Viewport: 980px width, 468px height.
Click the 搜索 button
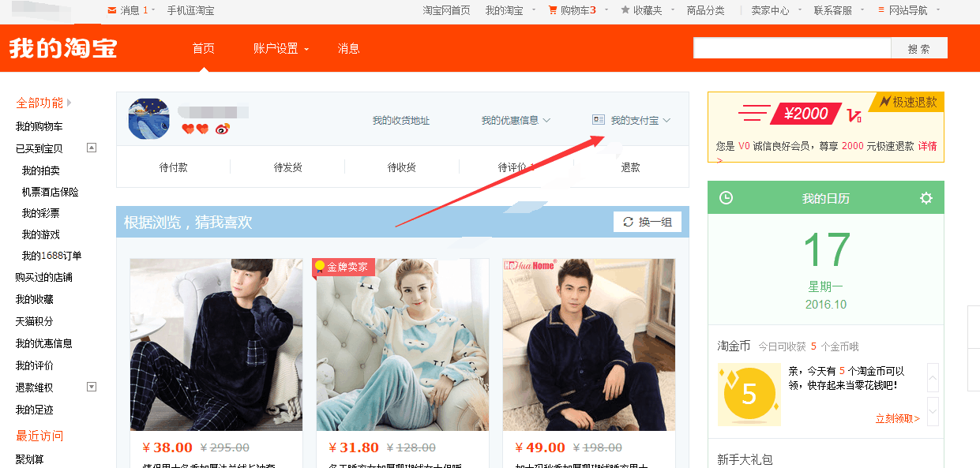919,48
